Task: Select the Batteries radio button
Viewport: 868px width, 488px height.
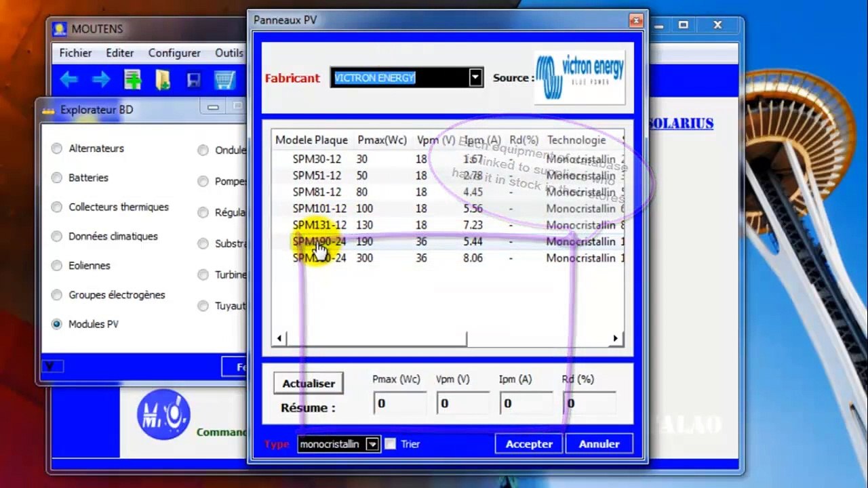Action: pos(56,178)
